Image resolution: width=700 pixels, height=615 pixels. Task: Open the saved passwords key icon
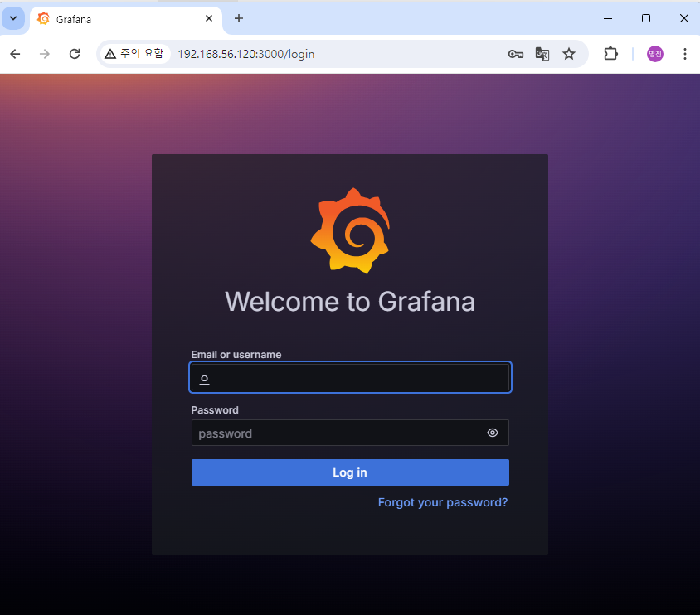516,54
